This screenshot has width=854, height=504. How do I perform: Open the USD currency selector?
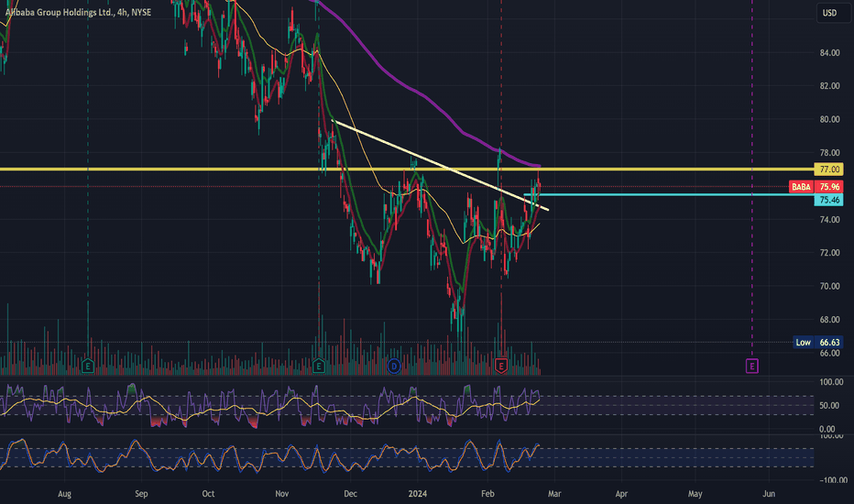point(832,13)
